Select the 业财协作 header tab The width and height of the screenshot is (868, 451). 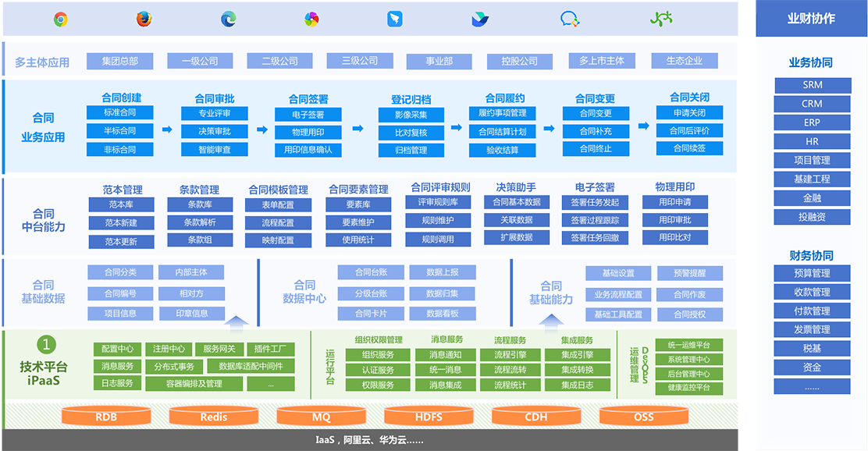[810, 19]
